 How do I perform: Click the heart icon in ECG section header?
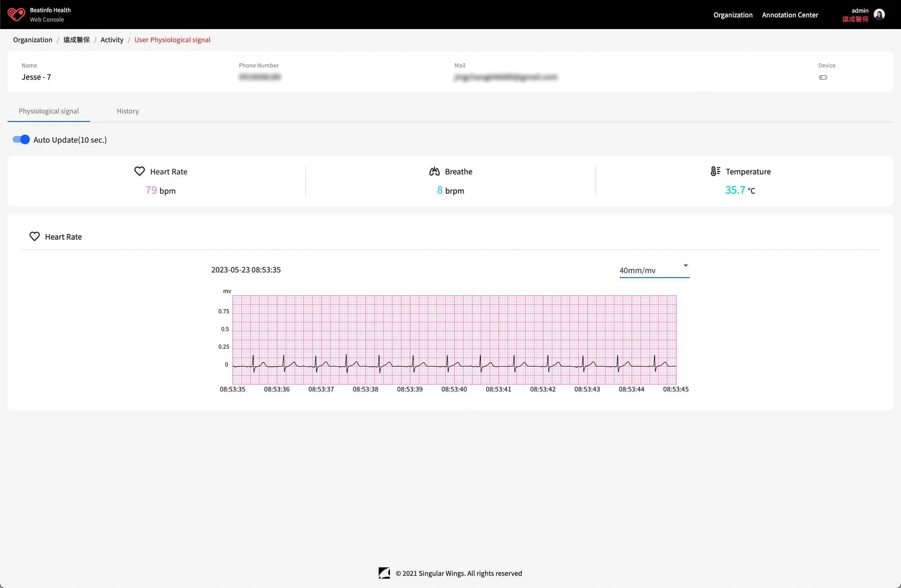pos(34,236)
